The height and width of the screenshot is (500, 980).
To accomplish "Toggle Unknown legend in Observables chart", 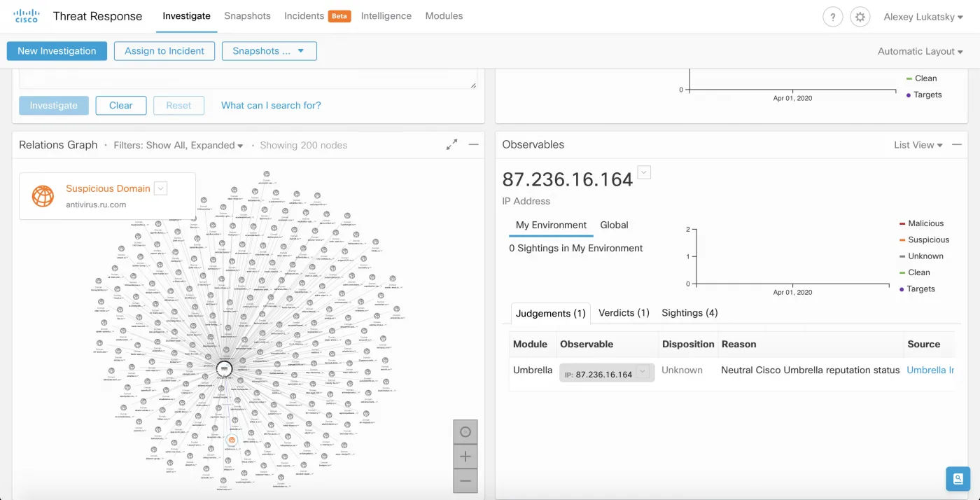I will click(x=921, y=256).
